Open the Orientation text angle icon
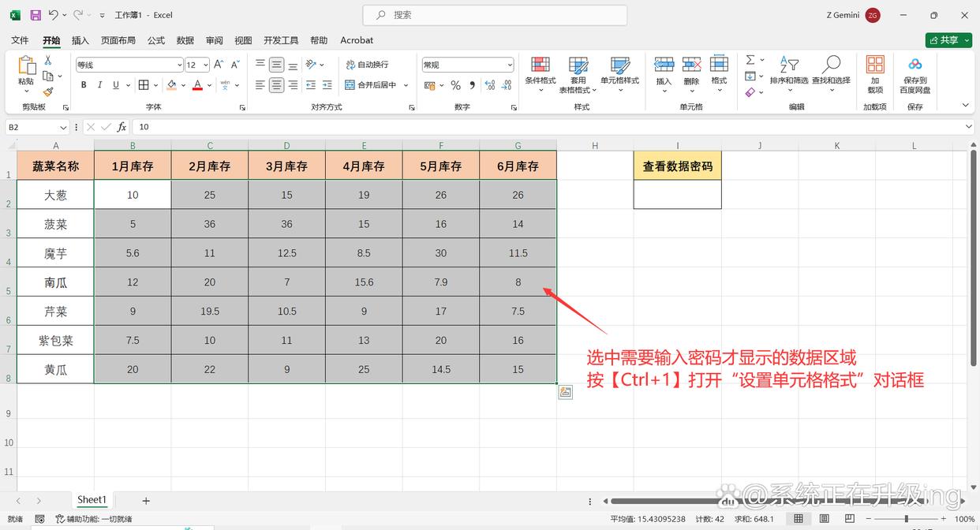 point(311,65)
